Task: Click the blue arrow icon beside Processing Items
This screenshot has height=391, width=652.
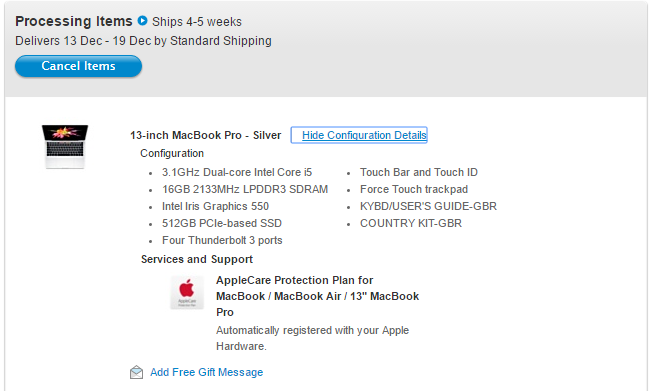Action: click(x=142, y=20)
